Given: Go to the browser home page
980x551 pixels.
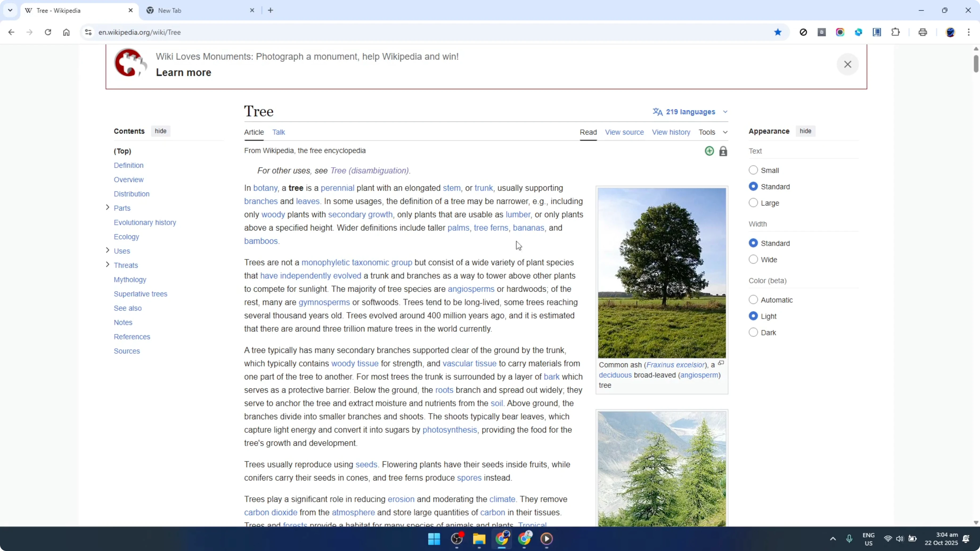Looking at the screenshot, I should point(66,32).
